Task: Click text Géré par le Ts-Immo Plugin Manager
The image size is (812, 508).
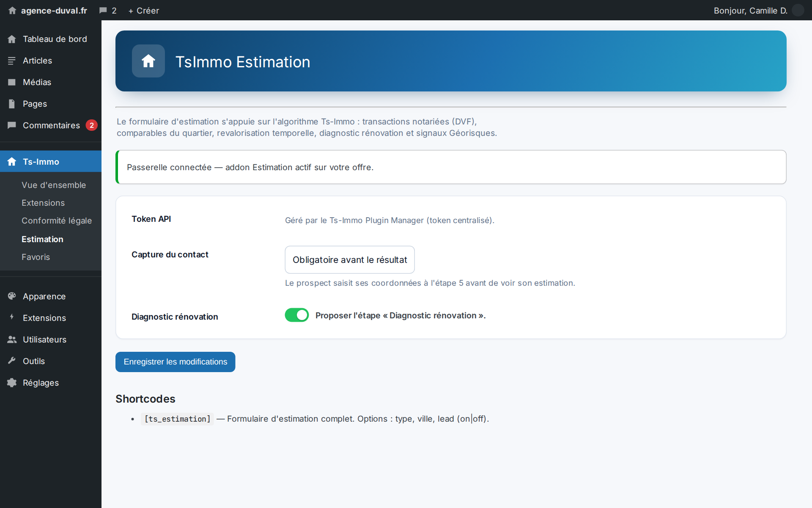Action: point(390,220)
